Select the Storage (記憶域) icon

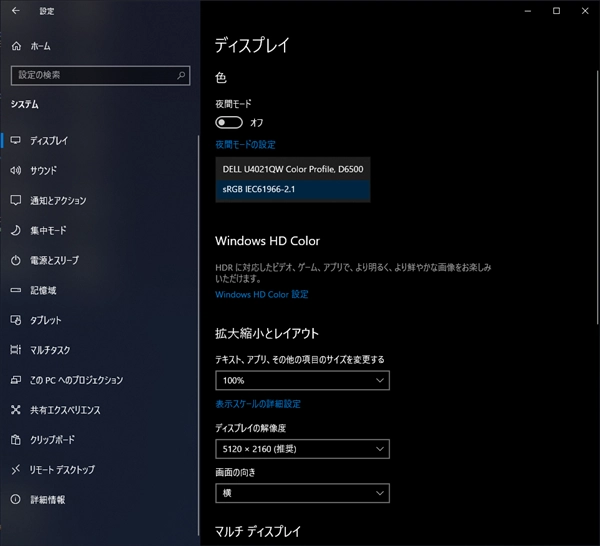click(x=16, y=290)
